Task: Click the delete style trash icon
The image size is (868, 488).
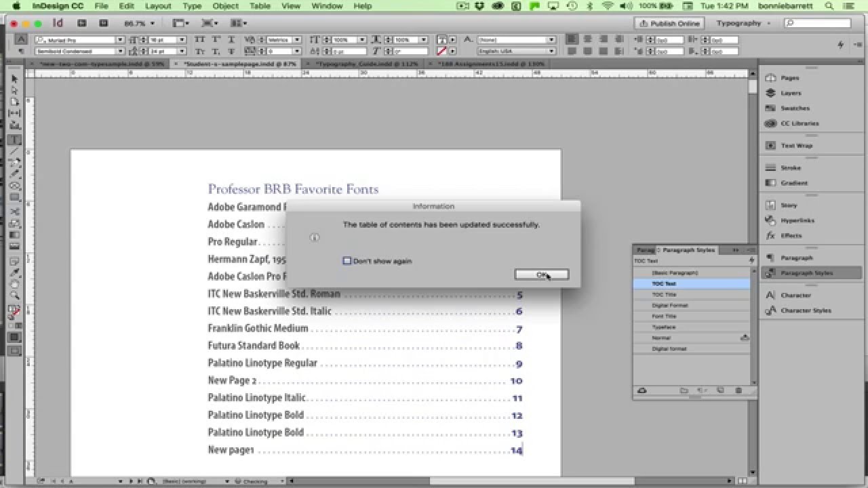Action: click(x=738, y=390)
